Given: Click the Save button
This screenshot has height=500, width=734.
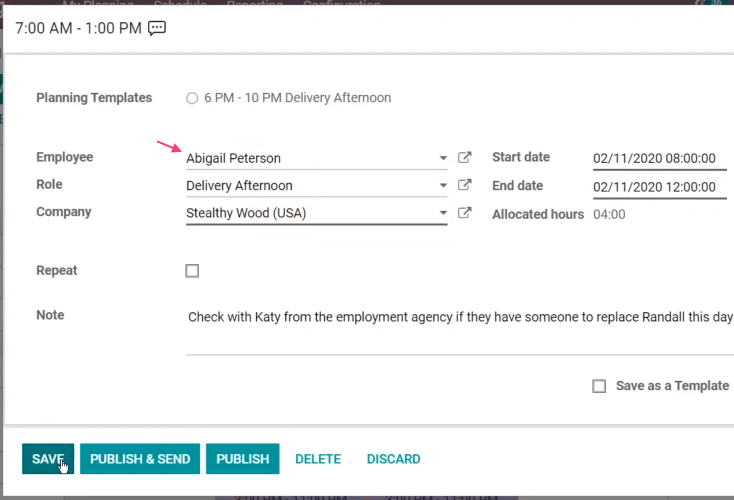Looking at the screenshot, I should tap(48, 459).
